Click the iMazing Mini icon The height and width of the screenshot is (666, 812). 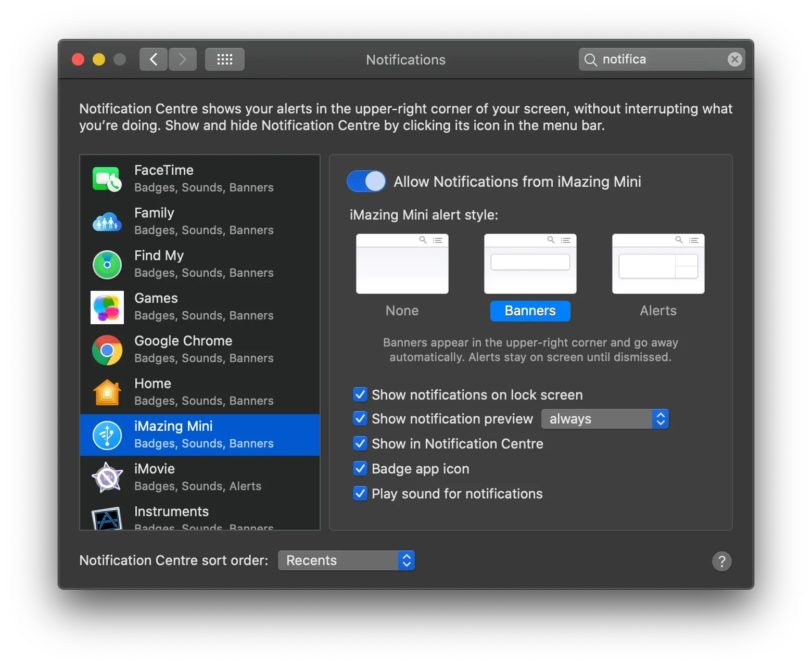(107, 435)
